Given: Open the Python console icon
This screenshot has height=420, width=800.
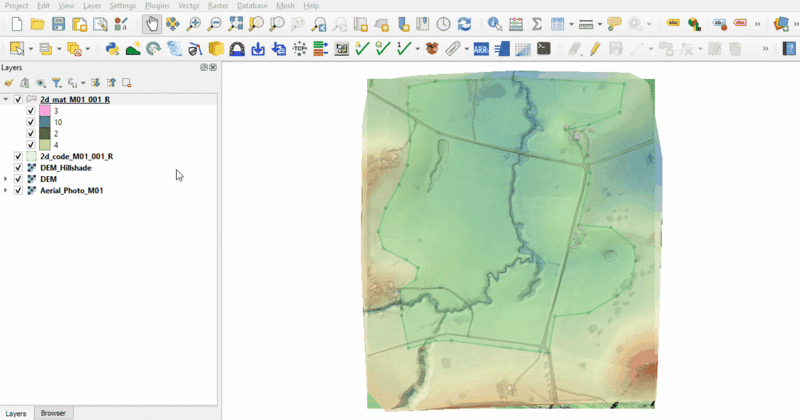Looking at the screenshot, I should 111,48.
